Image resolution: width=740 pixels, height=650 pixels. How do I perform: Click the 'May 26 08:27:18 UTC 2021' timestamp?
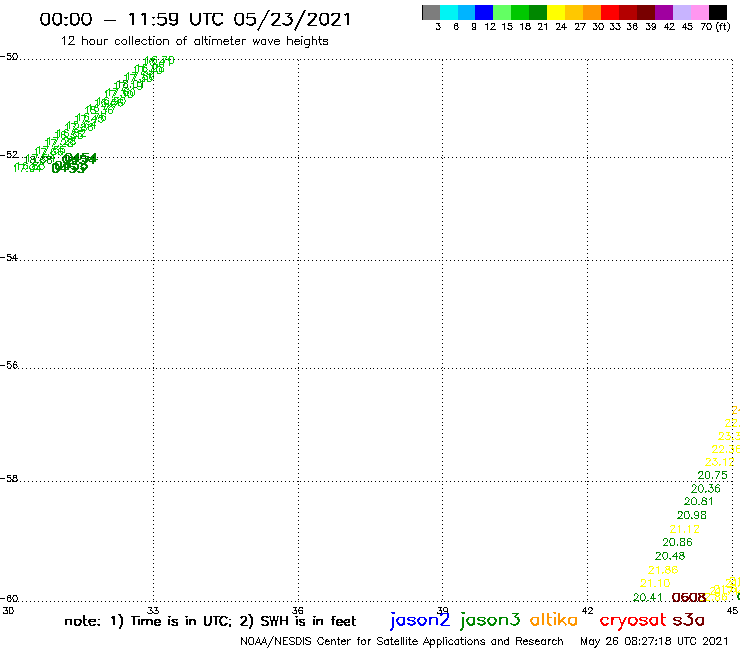coord(655,641)
